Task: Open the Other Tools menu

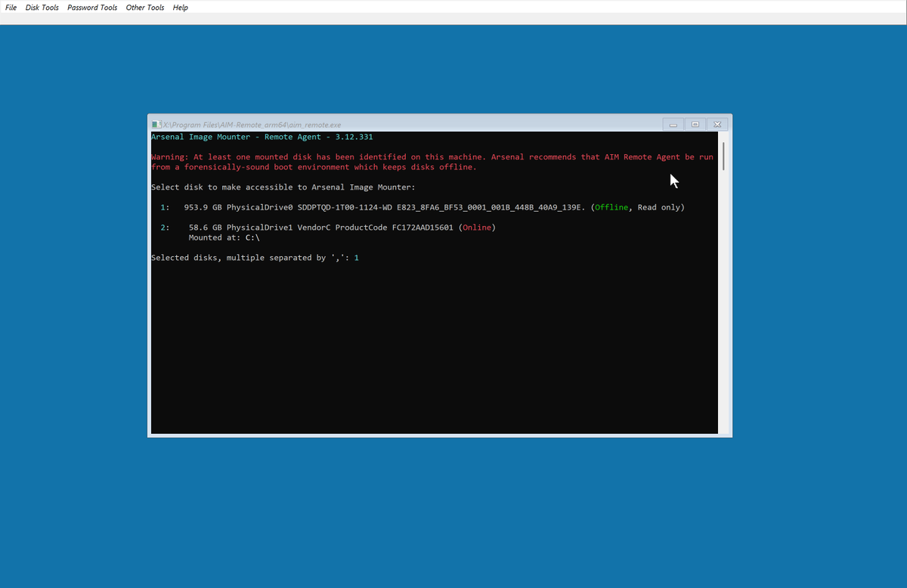Action: [145, 8]
